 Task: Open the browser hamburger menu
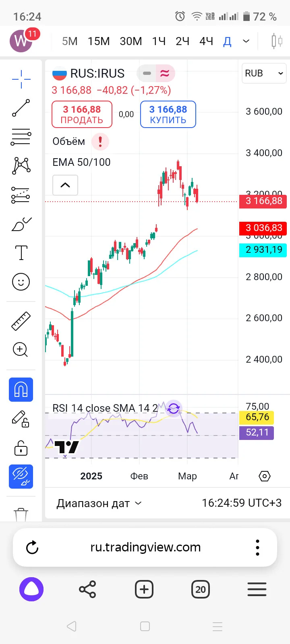(x=257, y=589)
